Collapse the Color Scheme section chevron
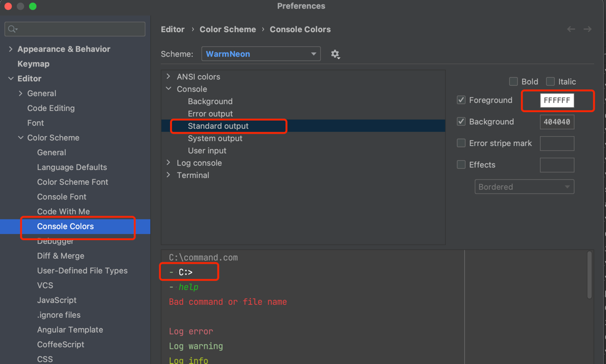Screen dimensions: 606x364 click(x=20, y=137)
